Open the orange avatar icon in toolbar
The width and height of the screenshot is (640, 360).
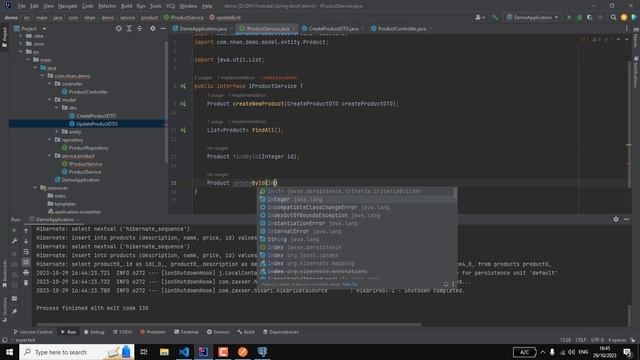point(624,18)
